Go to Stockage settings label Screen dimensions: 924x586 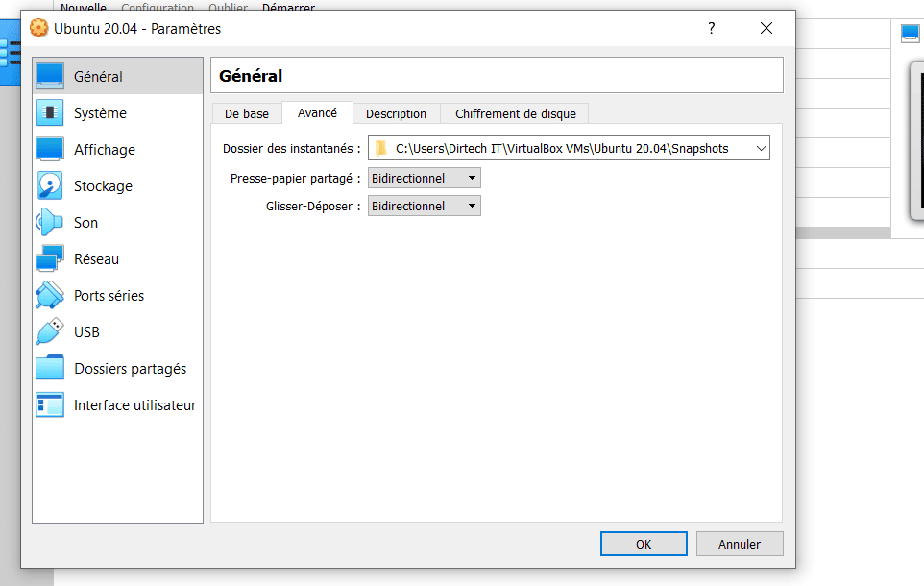[x=103, y=186]
